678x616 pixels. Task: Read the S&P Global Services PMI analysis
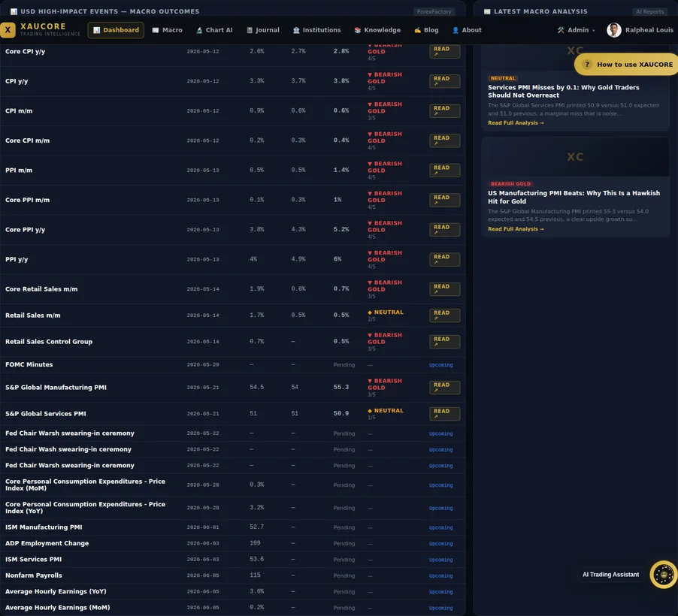pyautogui.click(x=444, y=414)
